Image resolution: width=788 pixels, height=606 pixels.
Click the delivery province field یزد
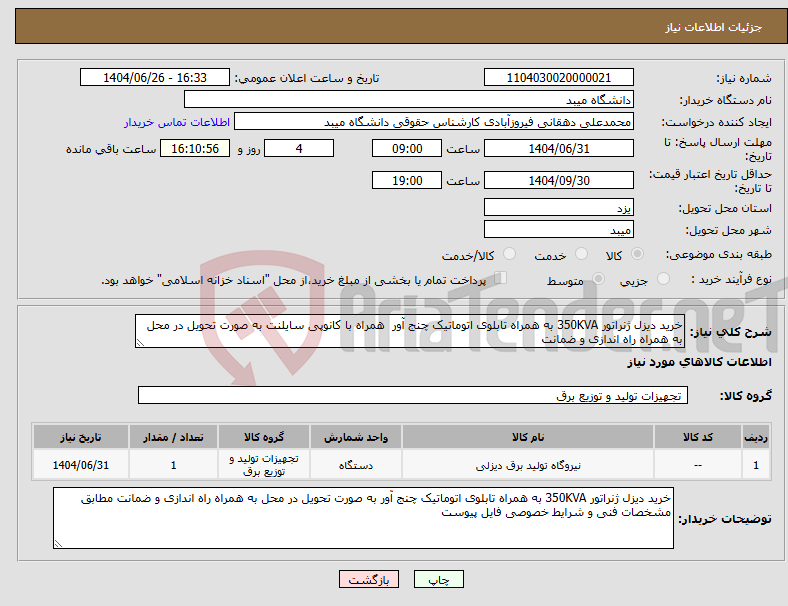558,207
